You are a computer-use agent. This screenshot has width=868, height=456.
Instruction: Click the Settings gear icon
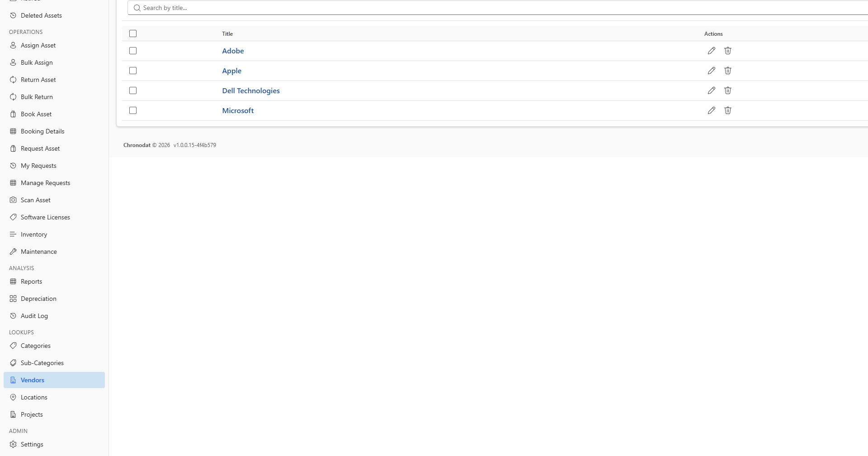point(13,444)
